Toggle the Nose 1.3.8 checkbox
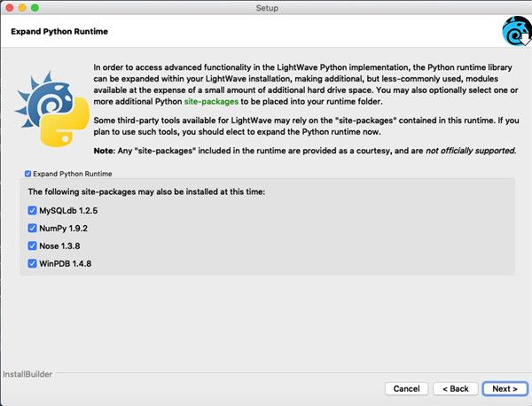Viewport: 532px width, 406px height. click(32, 246)
